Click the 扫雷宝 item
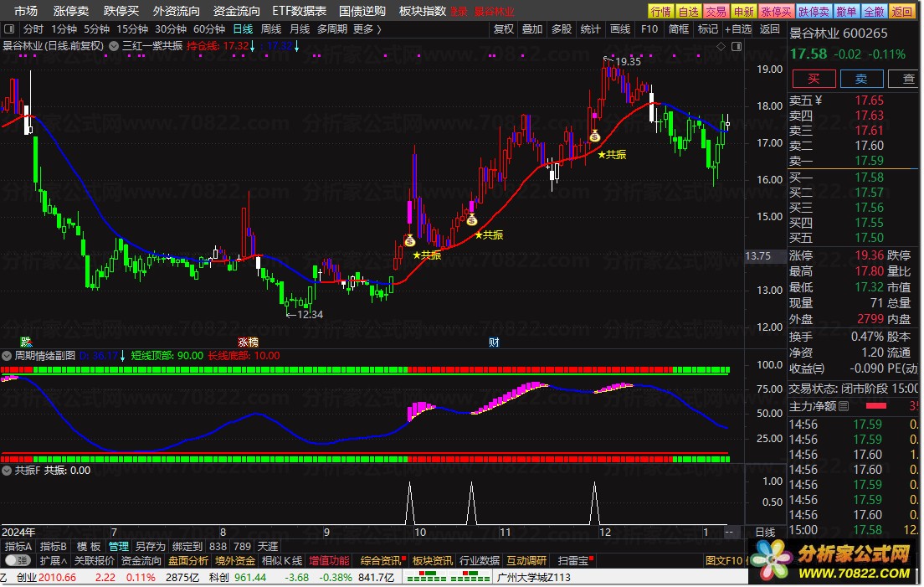The height and width of the screenshot is (587, 924). [x=573, y=560]
